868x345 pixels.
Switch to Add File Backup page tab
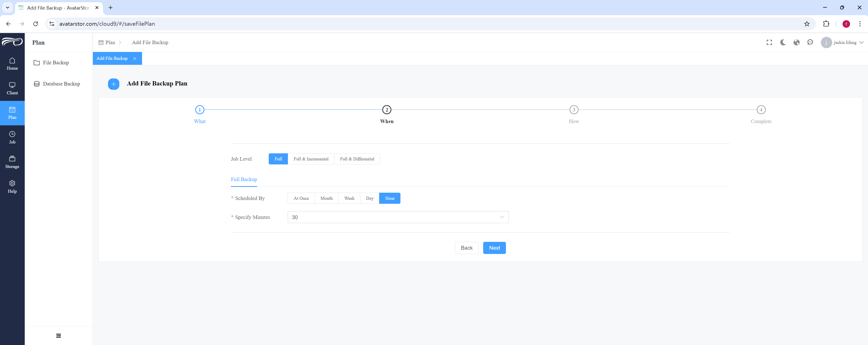point(112,58)
